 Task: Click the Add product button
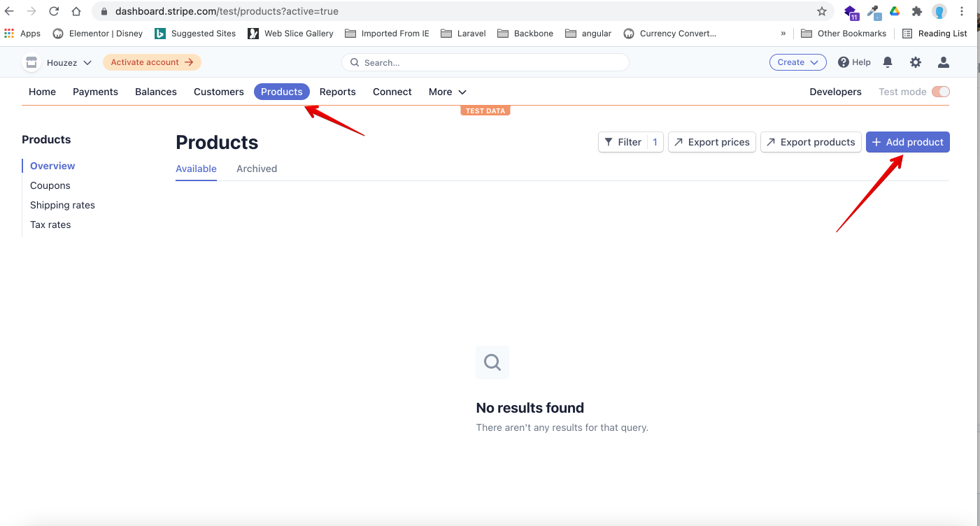coord(908,142)
